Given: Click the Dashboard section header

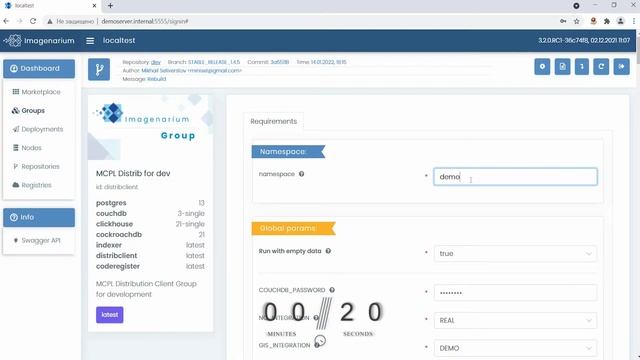Looking at the screenshot, I should coord(39,69).
